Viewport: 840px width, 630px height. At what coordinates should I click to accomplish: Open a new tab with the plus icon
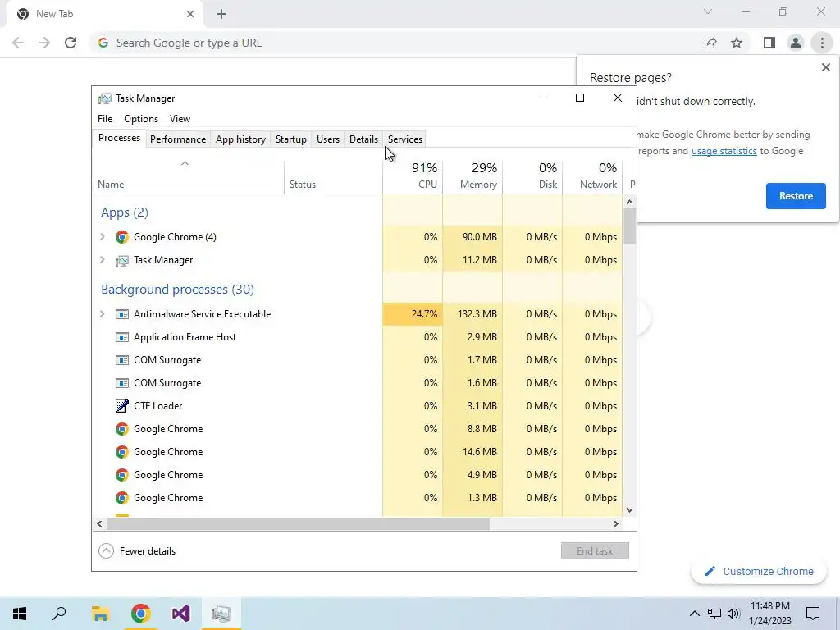pyautogui.click(x=221, y=14)
